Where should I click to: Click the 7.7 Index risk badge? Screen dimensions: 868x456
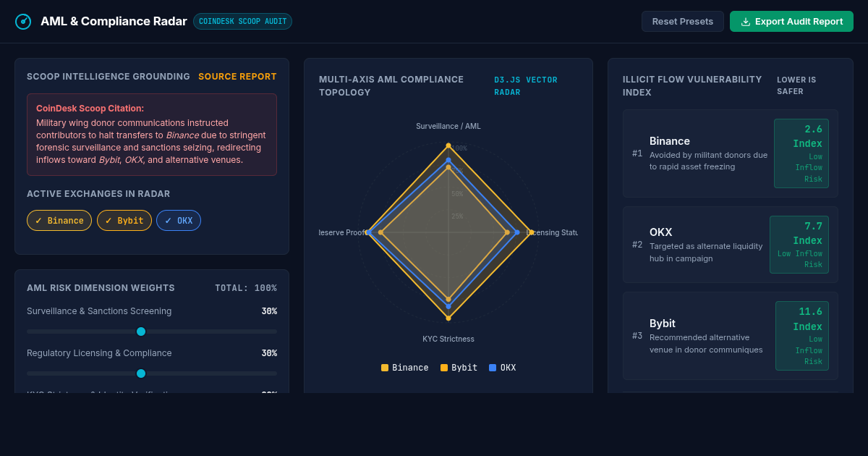pyautogui.click(x=799, y=245)
